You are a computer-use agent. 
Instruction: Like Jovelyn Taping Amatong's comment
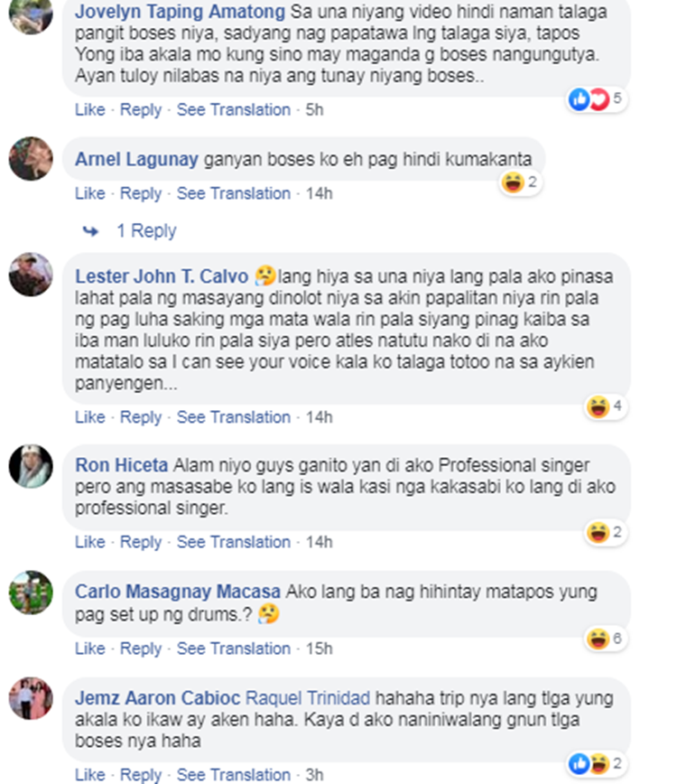(90, 109)
